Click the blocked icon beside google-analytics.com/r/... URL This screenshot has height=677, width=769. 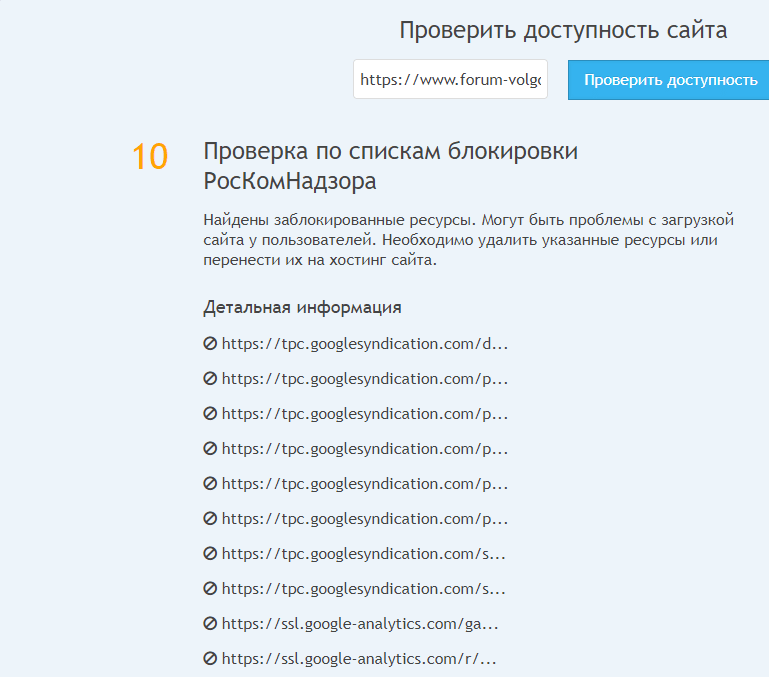click(210, 659)
